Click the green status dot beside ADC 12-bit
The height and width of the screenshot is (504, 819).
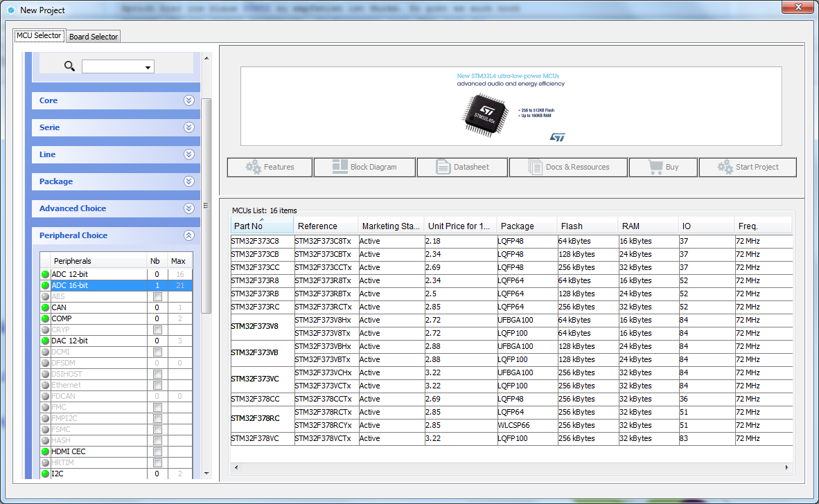(46, 274)
